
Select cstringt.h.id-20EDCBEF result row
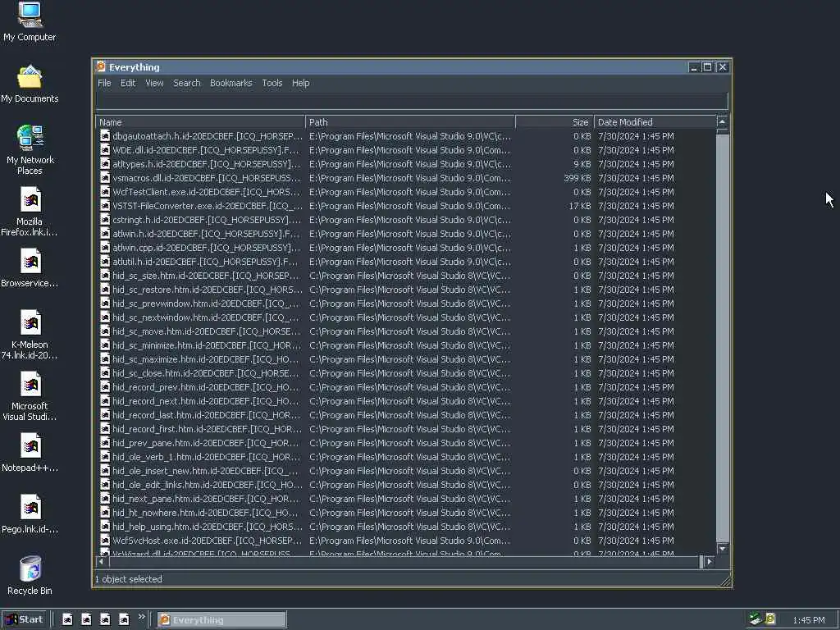[405, 220]
